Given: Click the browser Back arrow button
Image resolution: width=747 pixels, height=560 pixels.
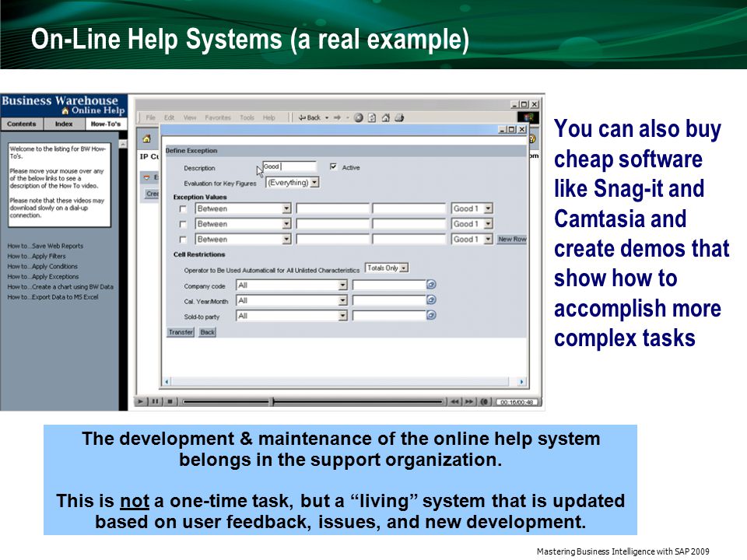Looking at the screenshot, I should pyautogui.click(x=309, y=117).
